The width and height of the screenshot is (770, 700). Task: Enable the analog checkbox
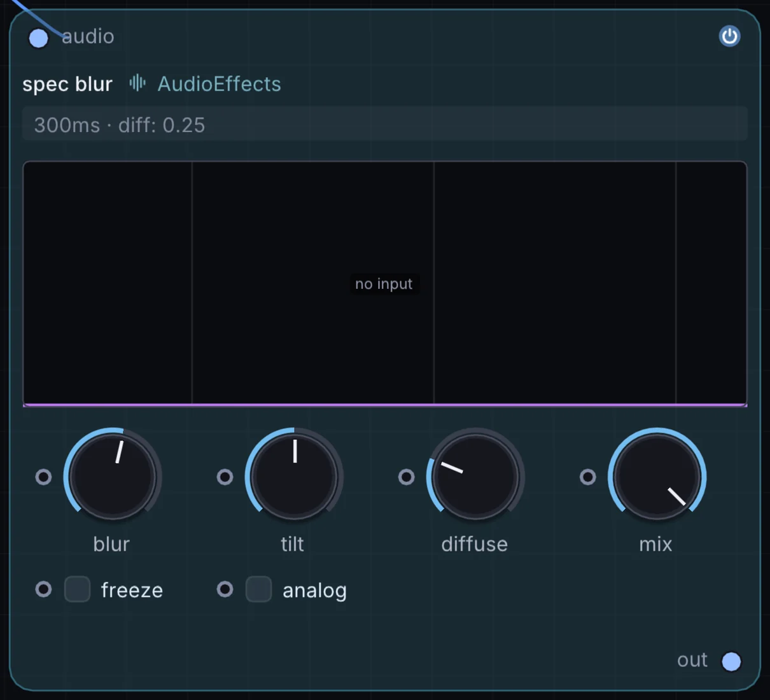pos(258,589)
